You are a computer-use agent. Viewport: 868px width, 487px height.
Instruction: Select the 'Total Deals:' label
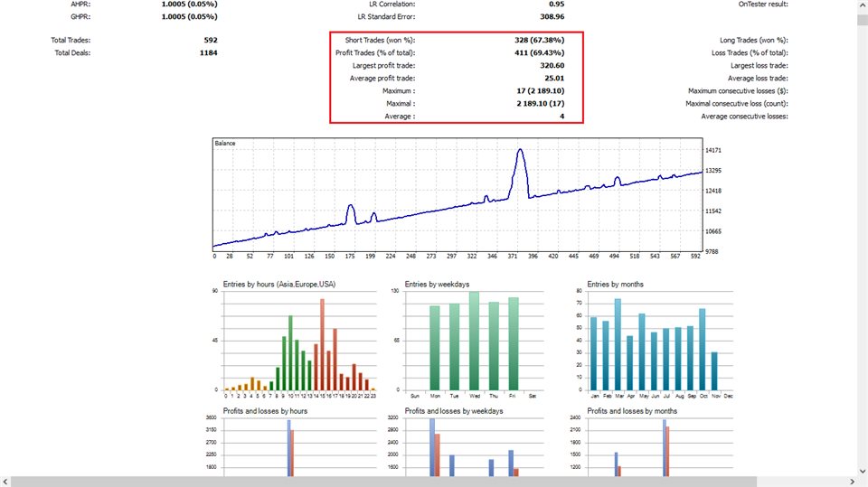tap(72, 52)
